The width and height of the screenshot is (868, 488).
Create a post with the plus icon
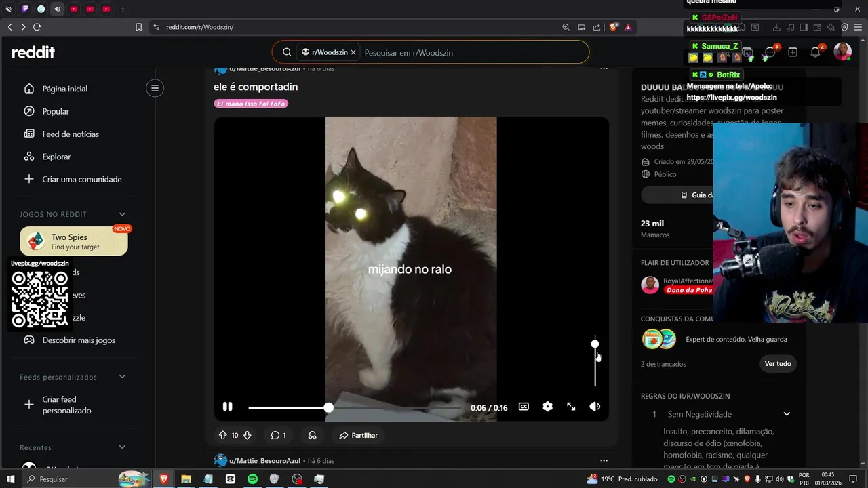click(793, 52)
